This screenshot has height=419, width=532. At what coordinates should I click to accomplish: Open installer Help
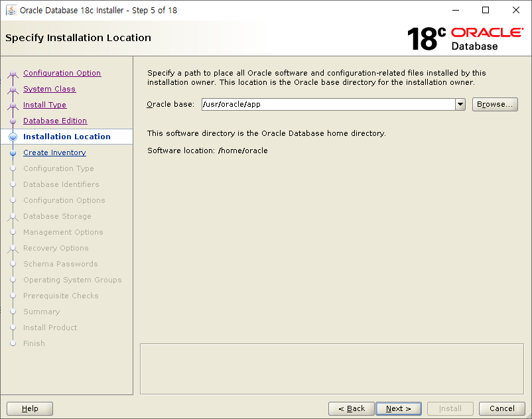[x=30, y=408]
